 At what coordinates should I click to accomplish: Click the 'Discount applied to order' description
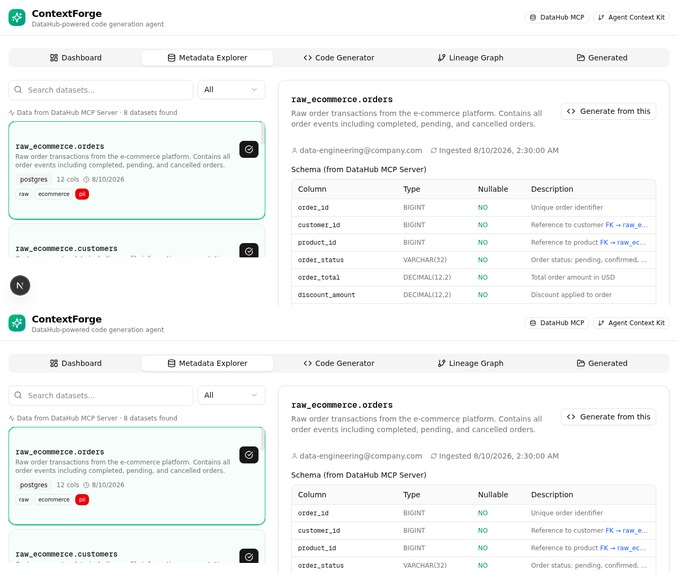point(571,295)
